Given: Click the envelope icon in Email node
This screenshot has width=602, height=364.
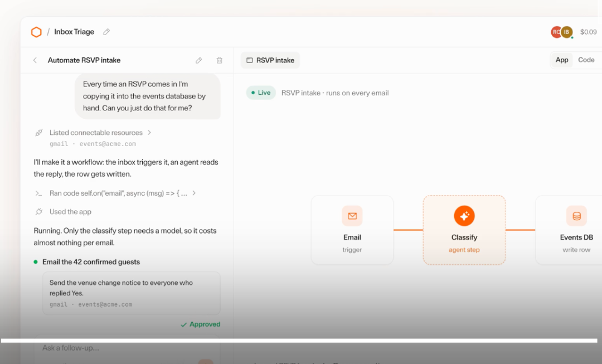Looking at the screenshot, I should point(352,216).
